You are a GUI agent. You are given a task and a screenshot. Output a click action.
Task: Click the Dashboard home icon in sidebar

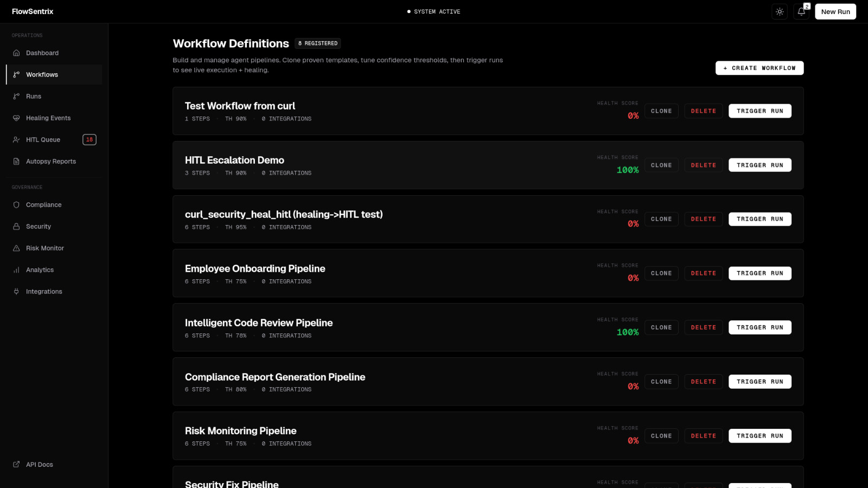(16, 53)
